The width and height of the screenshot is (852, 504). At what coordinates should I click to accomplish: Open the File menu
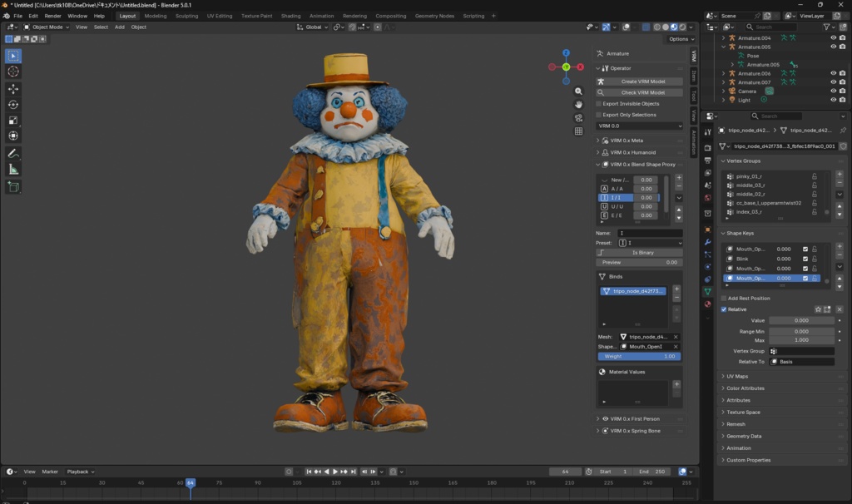tap(18, 16)
